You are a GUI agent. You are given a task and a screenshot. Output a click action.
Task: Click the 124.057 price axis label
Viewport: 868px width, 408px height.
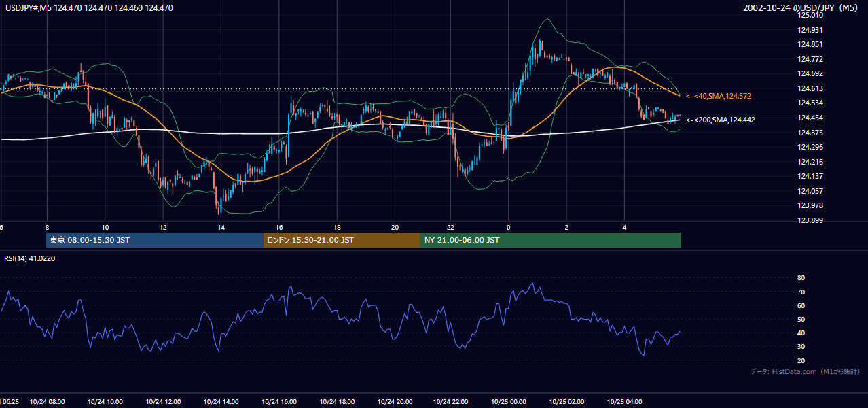[x=810, y=191]
